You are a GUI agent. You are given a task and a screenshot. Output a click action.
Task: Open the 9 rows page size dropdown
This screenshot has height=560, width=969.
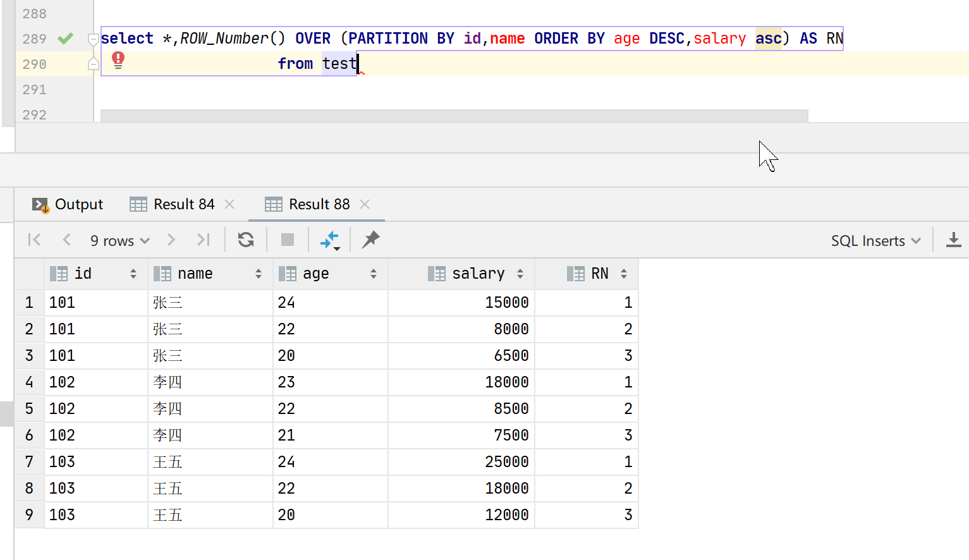tap(119, 241)
